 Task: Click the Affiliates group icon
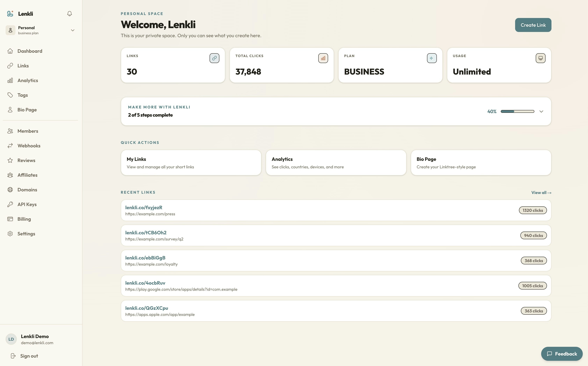pos(10,175)
